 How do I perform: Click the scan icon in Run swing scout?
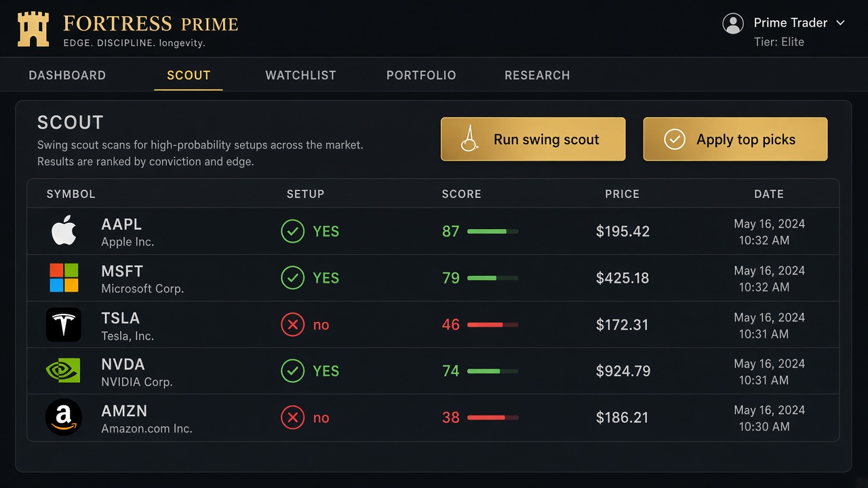click(469, 138)
